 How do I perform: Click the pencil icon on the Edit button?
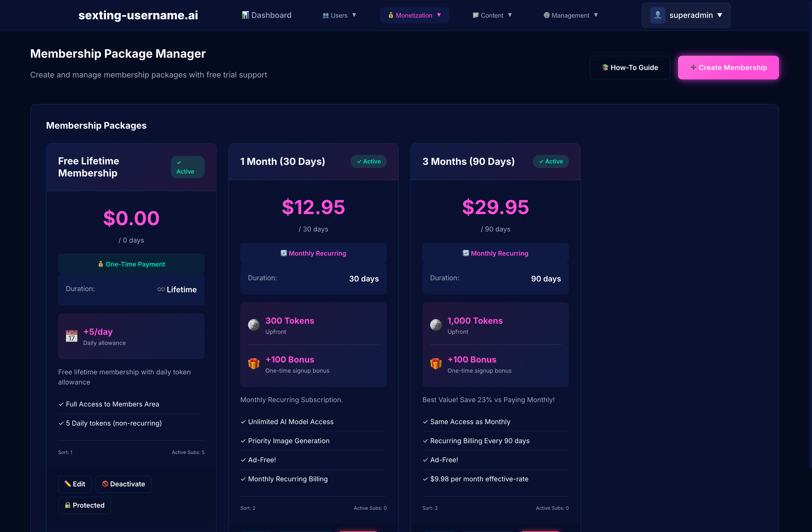tap(68, 483)
